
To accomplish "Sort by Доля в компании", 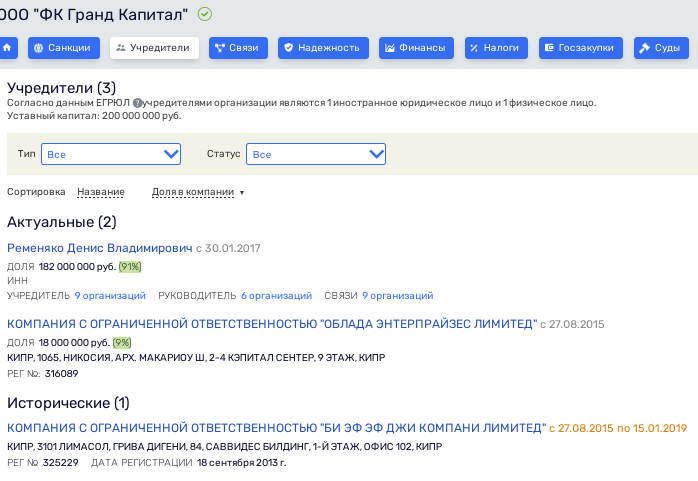I will pyautogui.click(x=193, y=192).
